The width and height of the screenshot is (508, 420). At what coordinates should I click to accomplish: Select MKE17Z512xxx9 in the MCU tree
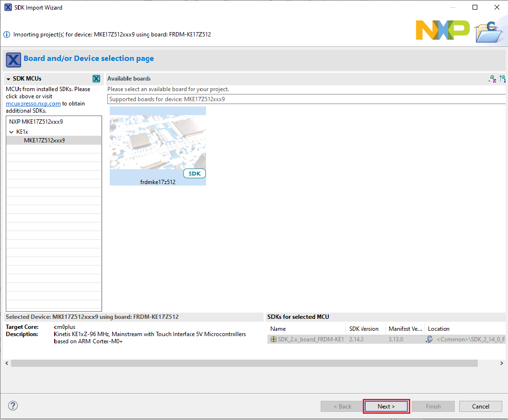tap(44, 140)
